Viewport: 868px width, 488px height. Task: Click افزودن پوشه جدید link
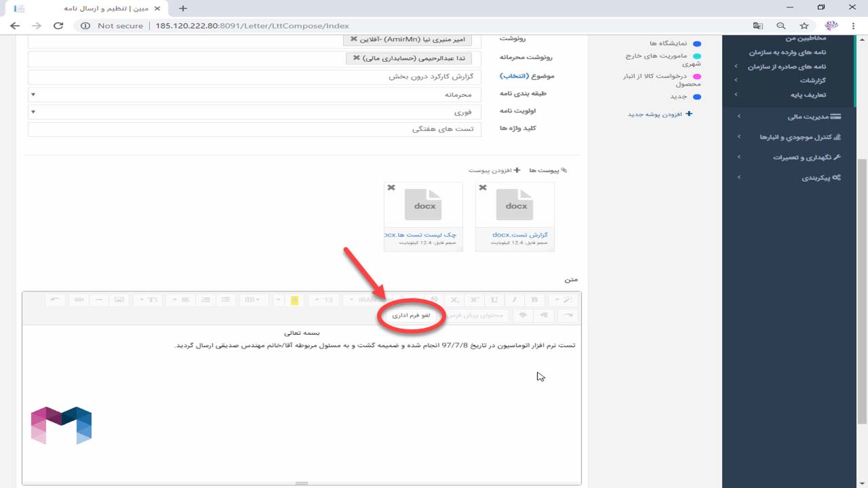660,114
